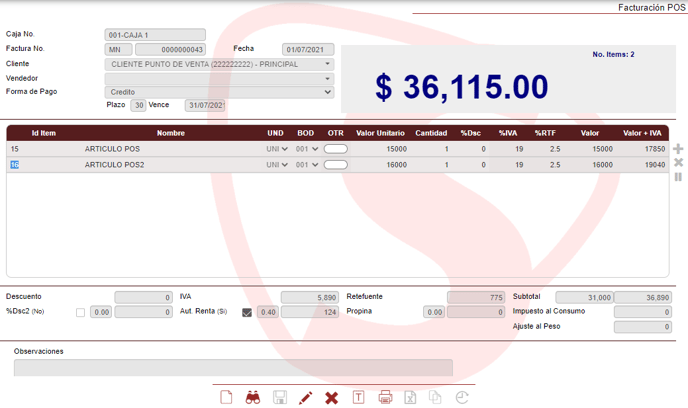Expand the Vendedor dropdown
Image resolution: width=688 pixels, height=408 pixels.
click(219, 78)
